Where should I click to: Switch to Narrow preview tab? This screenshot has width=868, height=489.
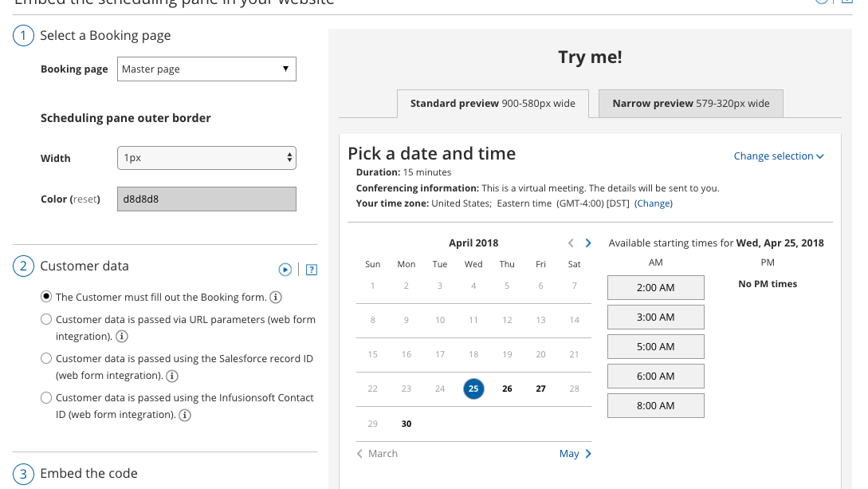click(x=690, y=104)
